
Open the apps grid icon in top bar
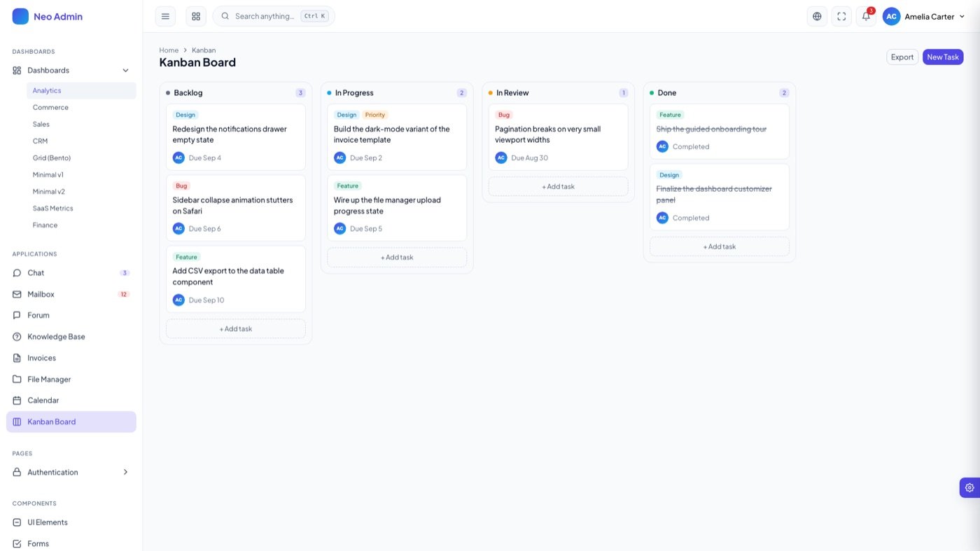click(196, 16)
